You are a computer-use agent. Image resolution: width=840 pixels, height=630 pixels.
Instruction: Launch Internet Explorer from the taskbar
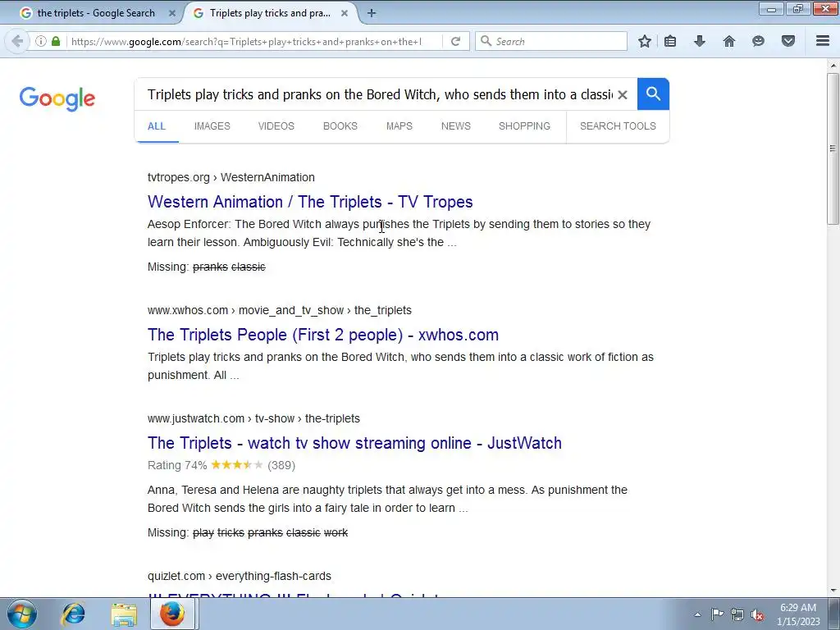pos(73,614)
